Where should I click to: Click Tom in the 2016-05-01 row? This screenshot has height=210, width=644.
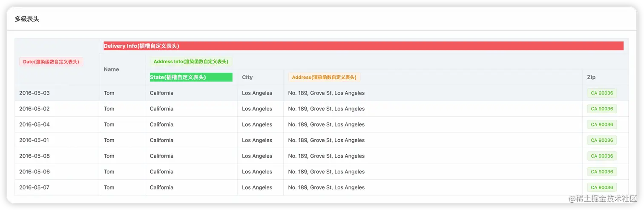click(109, 140)
